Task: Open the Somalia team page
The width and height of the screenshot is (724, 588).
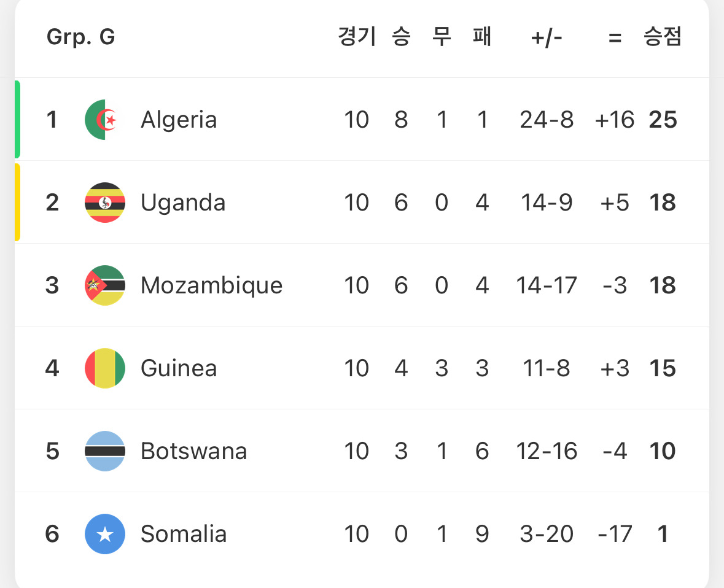Action: [x=184, y=534]
